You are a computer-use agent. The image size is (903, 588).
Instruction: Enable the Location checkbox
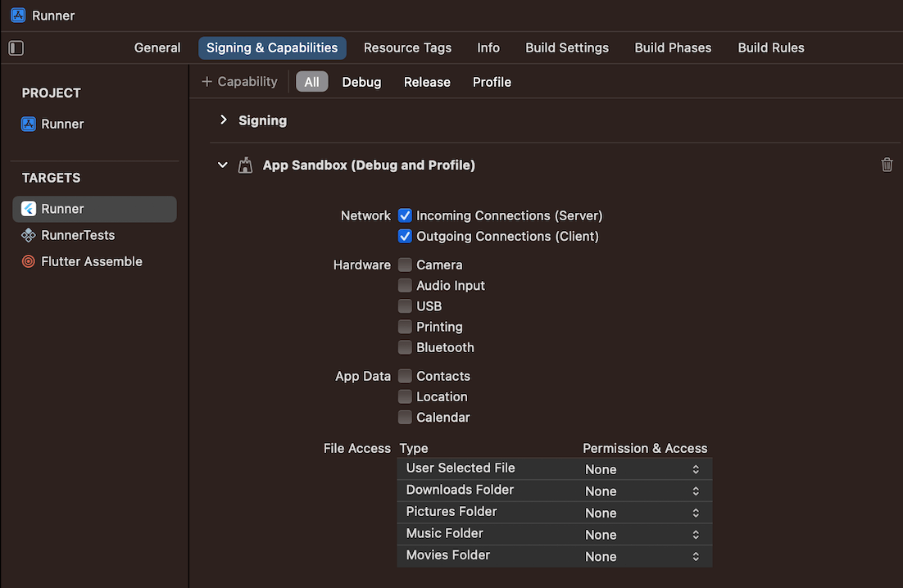pyautogui.click(x=405, y=397)
